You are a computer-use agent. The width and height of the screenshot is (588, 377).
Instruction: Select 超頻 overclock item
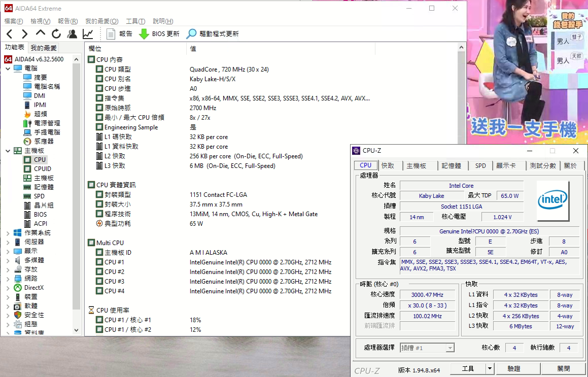pos(41,114)
